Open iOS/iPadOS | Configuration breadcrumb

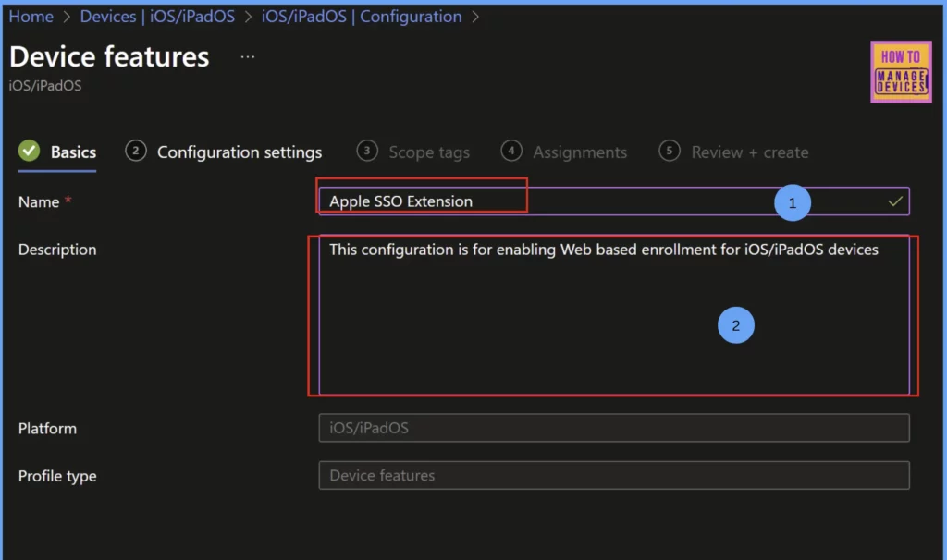click(x=362, y=17)
